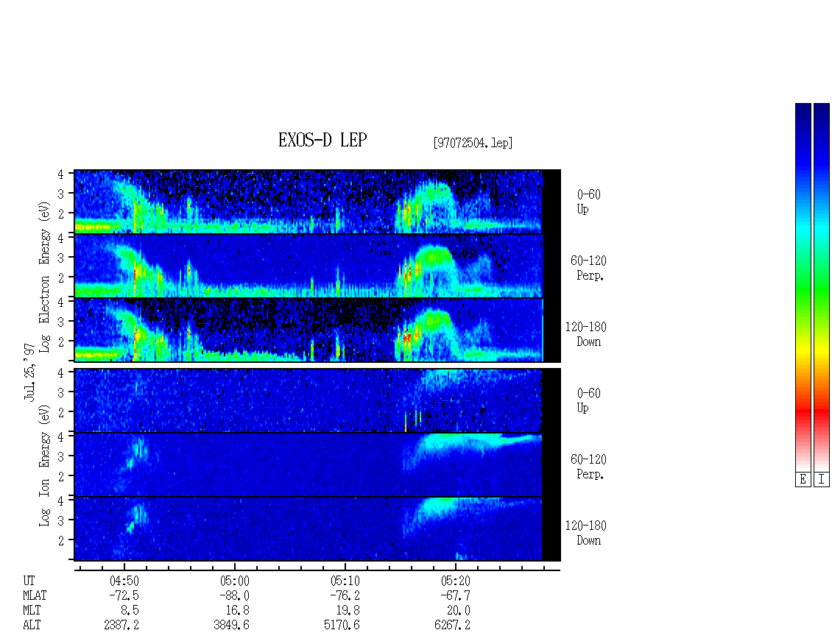Image resolution: width=832 pixels, height=644 pixels.
Task: Select the MLT value 19.8
Action: (348, 611)
